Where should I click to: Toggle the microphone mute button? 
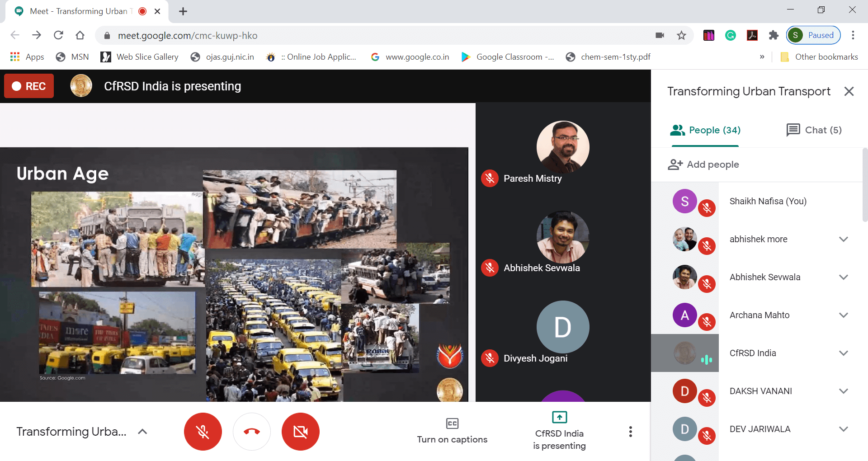coord(203,432)
